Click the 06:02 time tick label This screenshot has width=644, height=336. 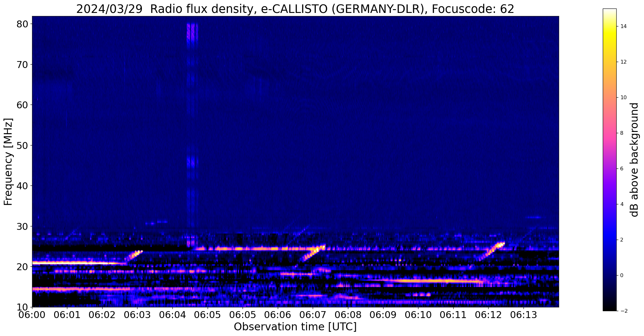[x=102, y=315]
